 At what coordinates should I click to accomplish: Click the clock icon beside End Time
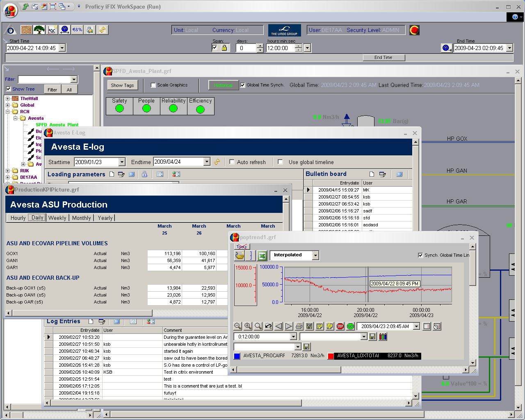point(447,48)
